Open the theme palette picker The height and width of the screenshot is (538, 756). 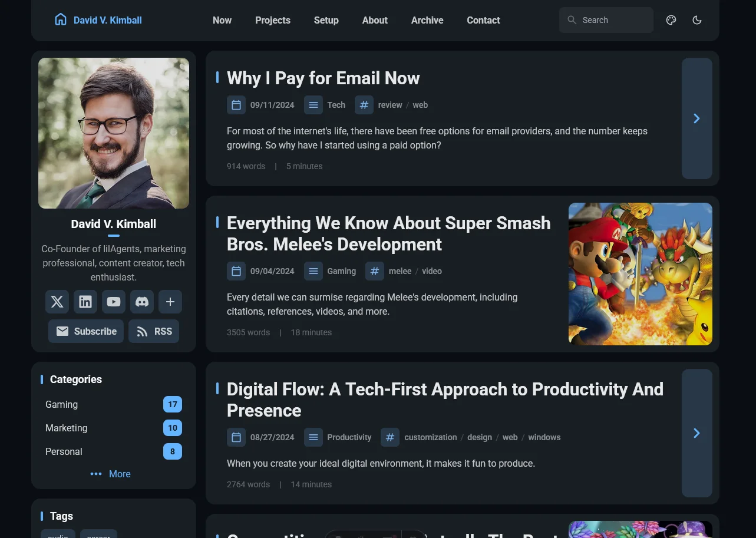(671, 20)
